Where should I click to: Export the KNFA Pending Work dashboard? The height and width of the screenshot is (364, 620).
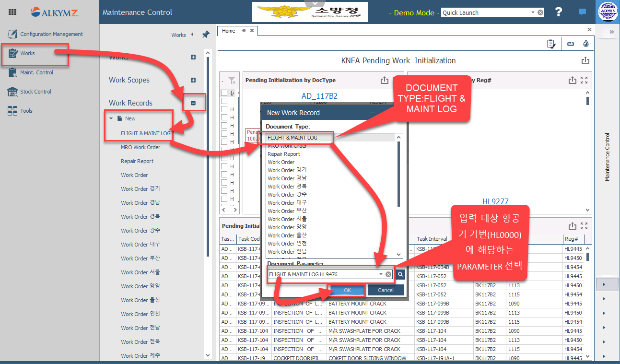pos(585,61)
